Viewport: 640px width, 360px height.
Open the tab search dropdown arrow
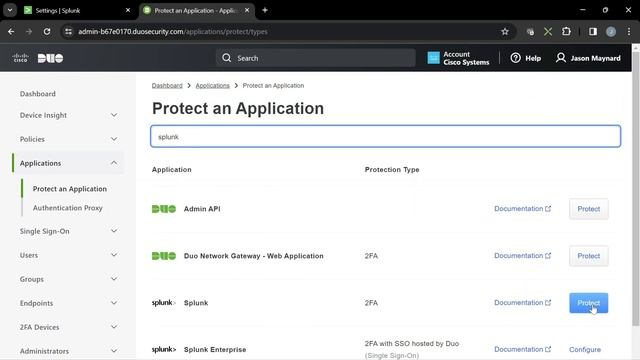click(x=10, y=10)
